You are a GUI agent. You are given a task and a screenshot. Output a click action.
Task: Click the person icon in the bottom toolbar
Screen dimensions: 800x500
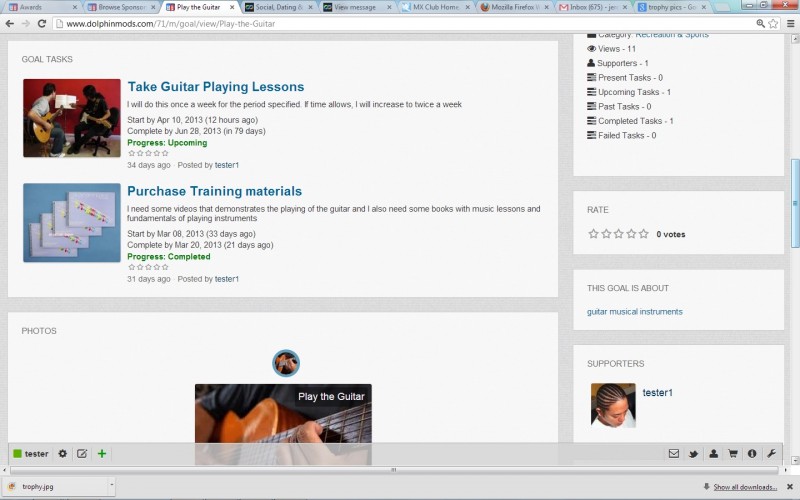pos(713,454)
